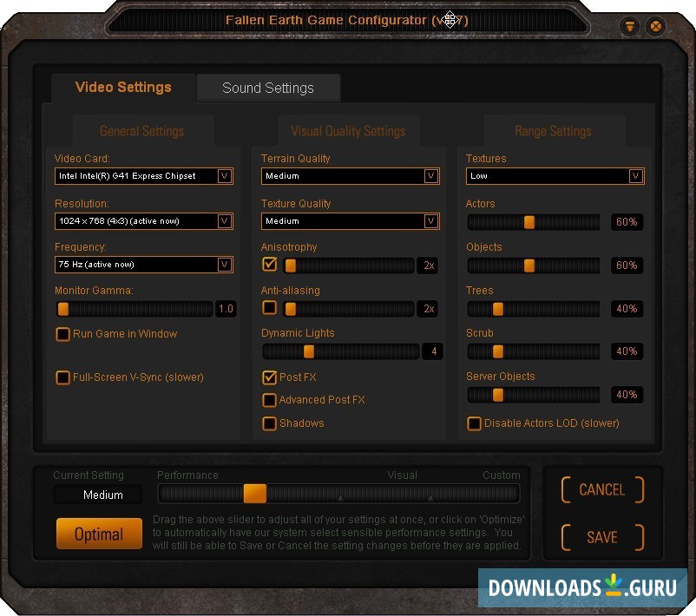This screenshot has height=616, width=696.
Task: Click the Dynamic Lights slider handle
Action: tap(309, 351)
